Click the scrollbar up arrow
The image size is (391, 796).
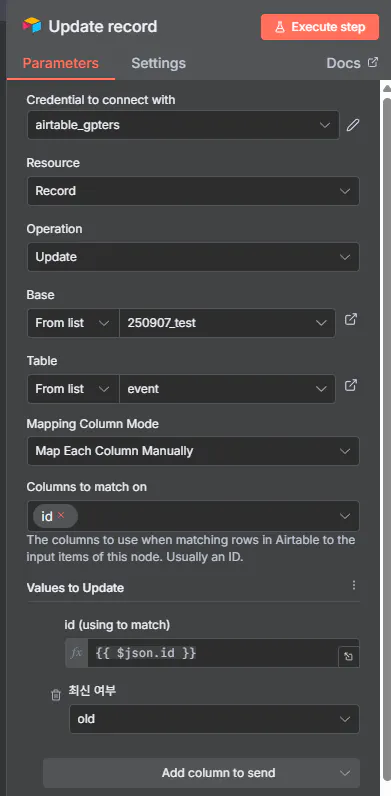click(x=386, y=88)
